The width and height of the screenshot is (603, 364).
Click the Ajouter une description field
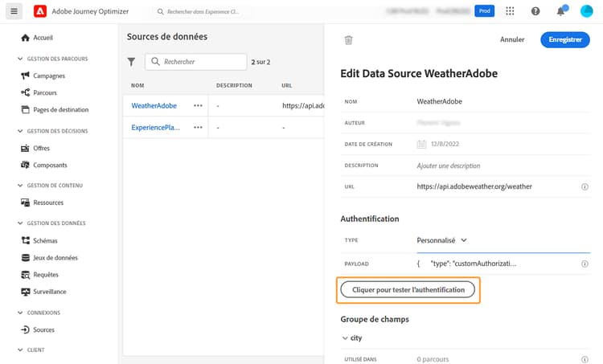[449, 166]
